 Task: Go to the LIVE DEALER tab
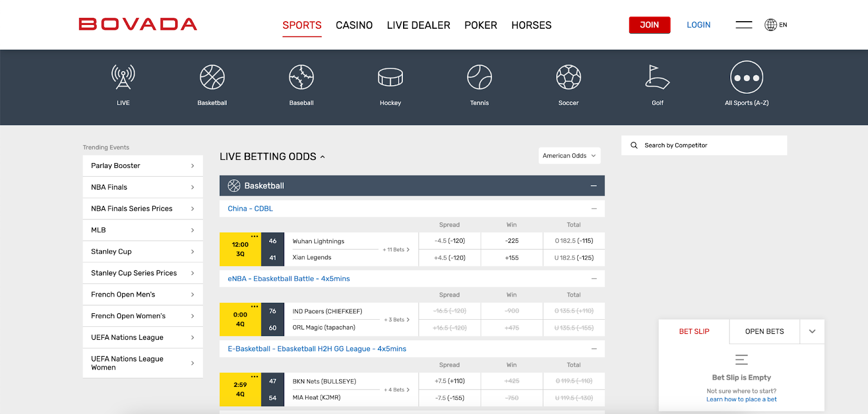click(x=418, y=25)
